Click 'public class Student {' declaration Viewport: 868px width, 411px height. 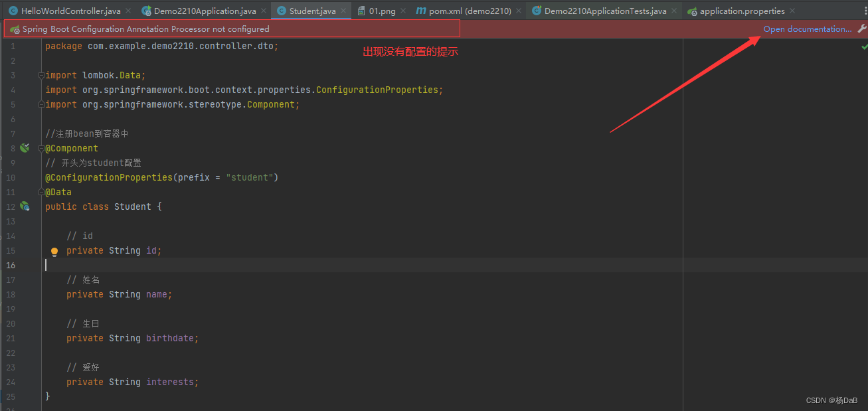pyautogui.click(x=104, y=206)
